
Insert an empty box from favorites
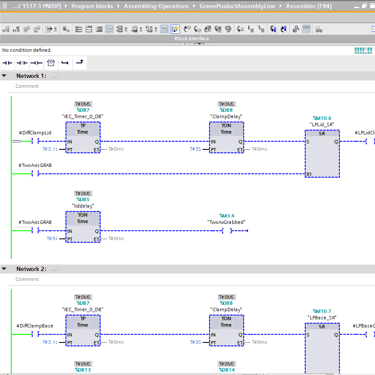[51, 63]
